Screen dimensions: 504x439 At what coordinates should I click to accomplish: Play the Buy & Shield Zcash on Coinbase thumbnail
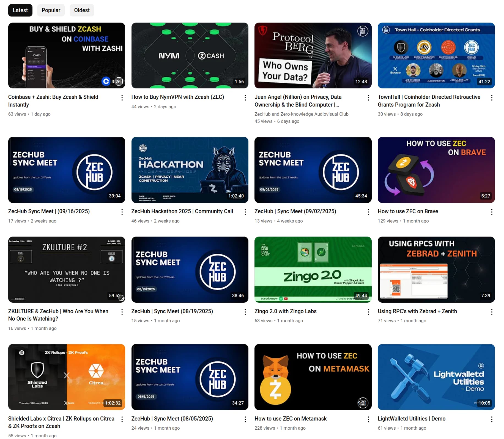[67, 55]
